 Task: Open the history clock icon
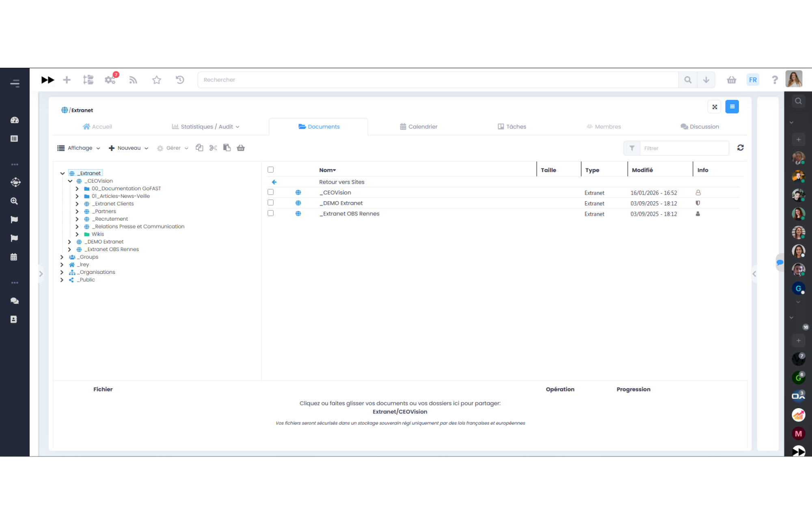click(x=180, y=80)
